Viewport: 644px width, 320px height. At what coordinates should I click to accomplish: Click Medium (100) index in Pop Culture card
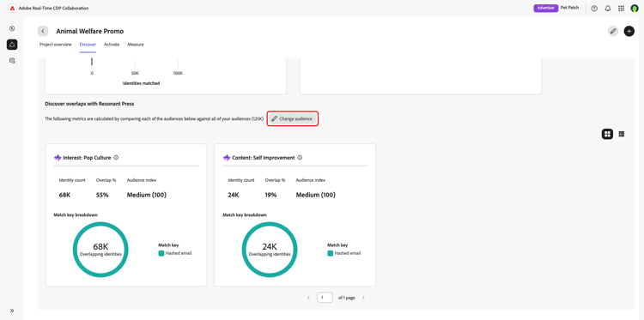[x=147, y=195]
